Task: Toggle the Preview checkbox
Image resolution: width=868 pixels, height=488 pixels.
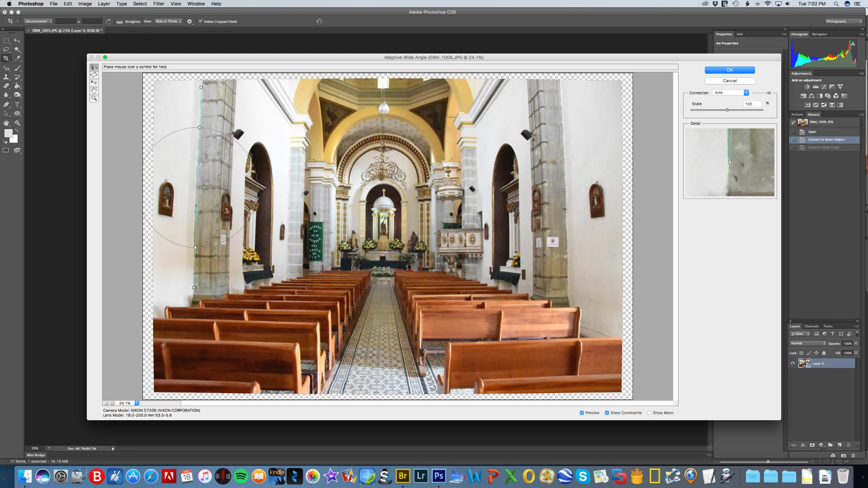Action: [x=582, y=413]
